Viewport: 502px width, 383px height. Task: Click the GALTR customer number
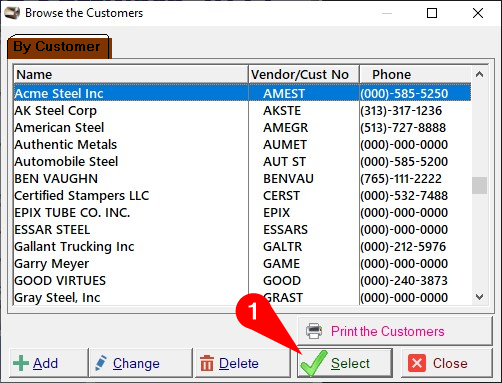point(282,246)
